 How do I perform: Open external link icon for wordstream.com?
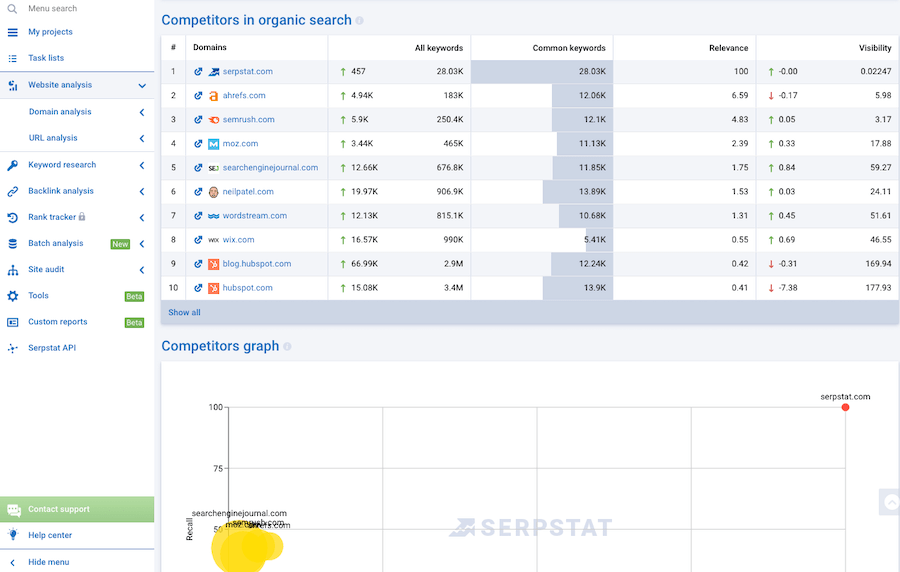coord(198,216)
